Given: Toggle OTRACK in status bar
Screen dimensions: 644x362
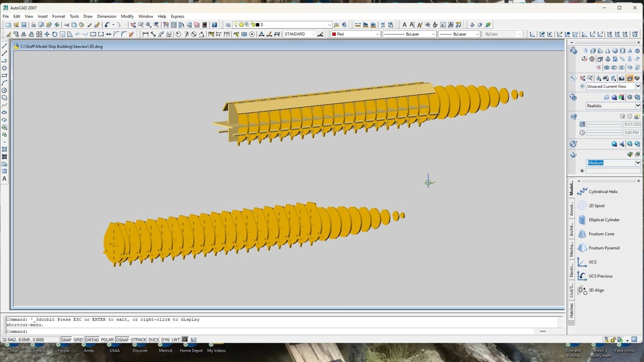Looking at the screenshot, I should (138, 340).
